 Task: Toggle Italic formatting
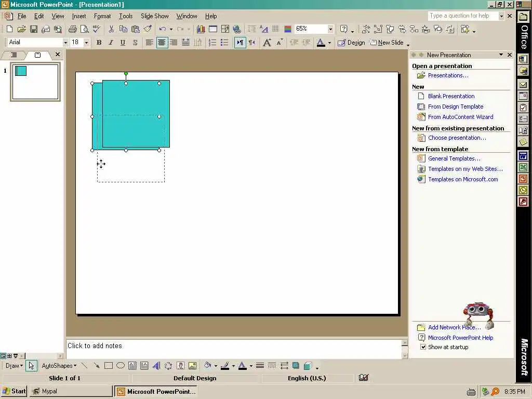pos(111,43)
